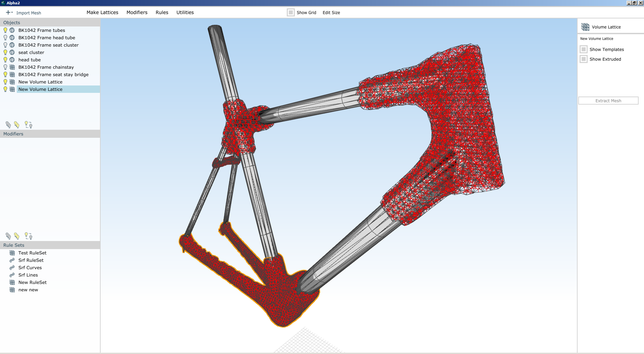Click yellow bulbs show-all icon in Modifiers panel

(17, 236)
